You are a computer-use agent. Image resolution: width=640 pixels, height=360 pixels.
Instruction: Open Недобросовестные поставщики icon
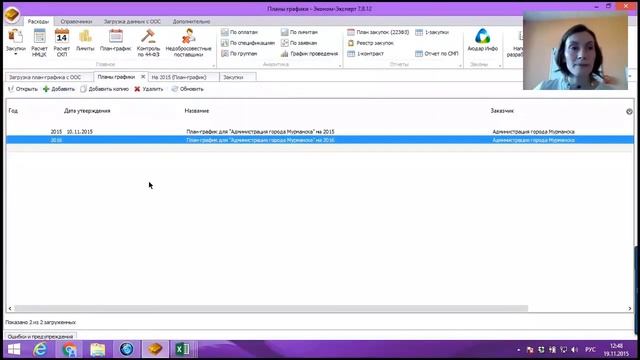188,42
